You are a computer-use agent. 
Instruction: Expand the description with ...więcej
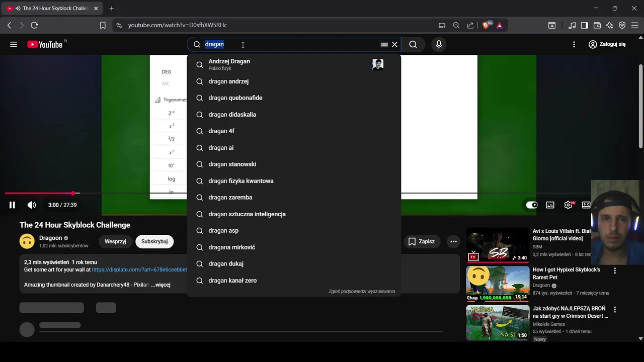[x=160, y=285]
